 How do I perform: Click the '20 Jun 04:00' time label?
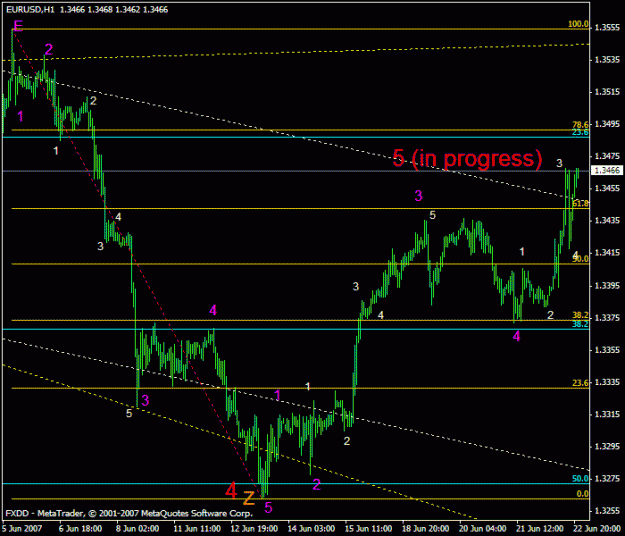pyautogui.click(x=483, y=529)
